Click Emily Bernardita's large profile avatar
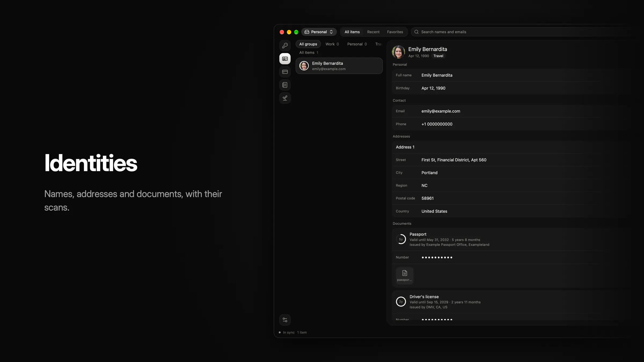The height and width of the screenshot is (362, 644). pos(398,52)
